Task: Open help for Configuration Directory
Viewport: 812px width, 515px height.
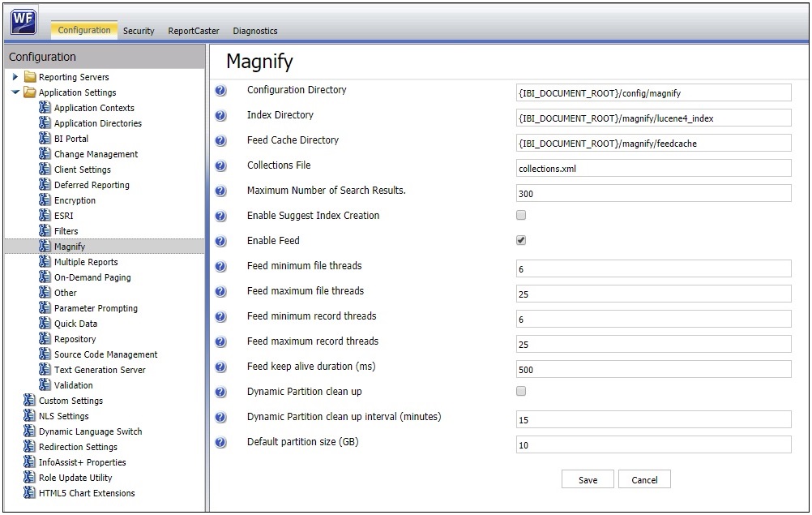Action: click(220, 91)
